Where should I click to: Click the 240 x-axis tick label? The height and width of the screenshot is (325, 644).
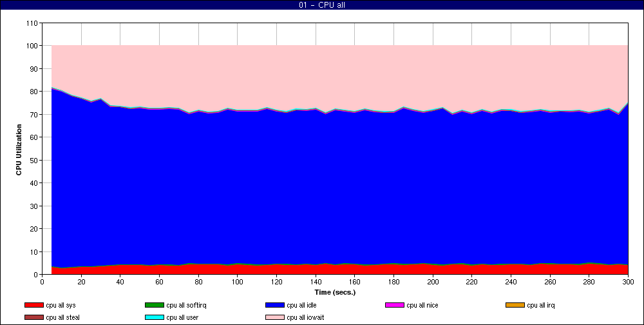[511, 282]
